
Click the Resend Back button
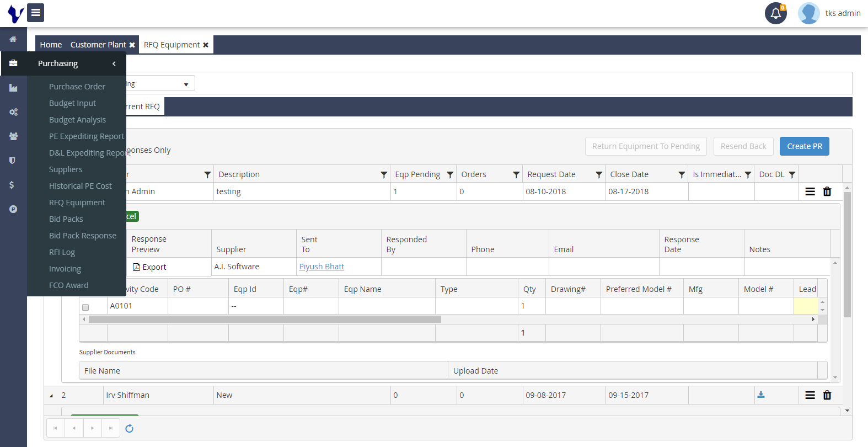pyautogui.click(x=743, y=146)
